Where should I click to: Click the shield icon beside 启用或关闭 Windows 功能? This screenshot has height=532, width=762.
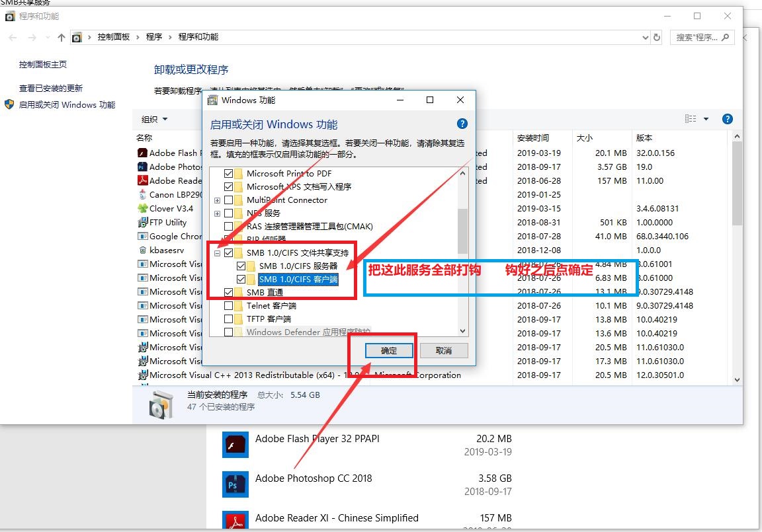click(9, 104)
